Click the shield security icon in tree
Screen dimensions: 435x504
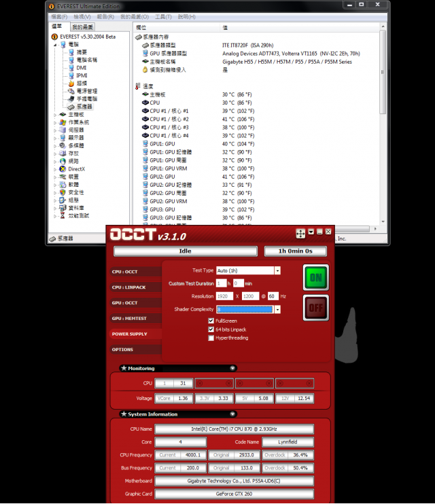pyautogui.click(x=63, y=192)
